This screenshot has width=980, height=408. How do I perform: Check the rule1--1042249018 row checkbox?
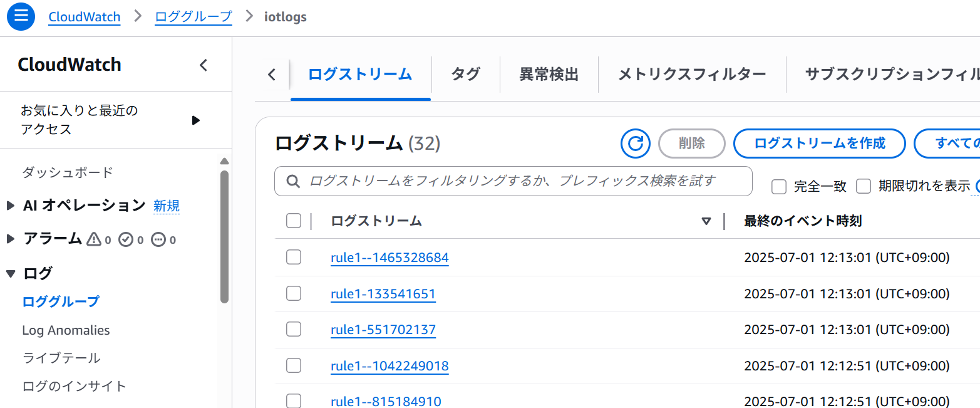point(294,365)
